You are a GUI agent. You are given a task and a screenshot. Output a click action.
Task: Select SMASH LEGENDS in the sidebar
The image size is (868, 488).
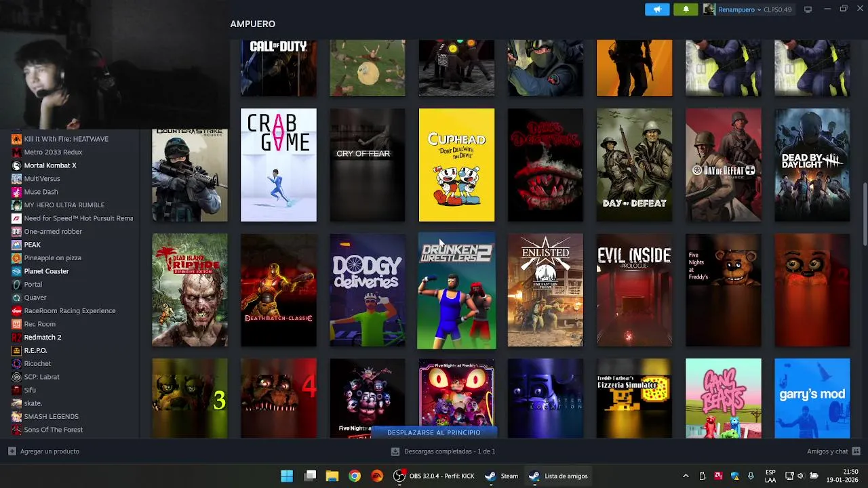point(51,416)
